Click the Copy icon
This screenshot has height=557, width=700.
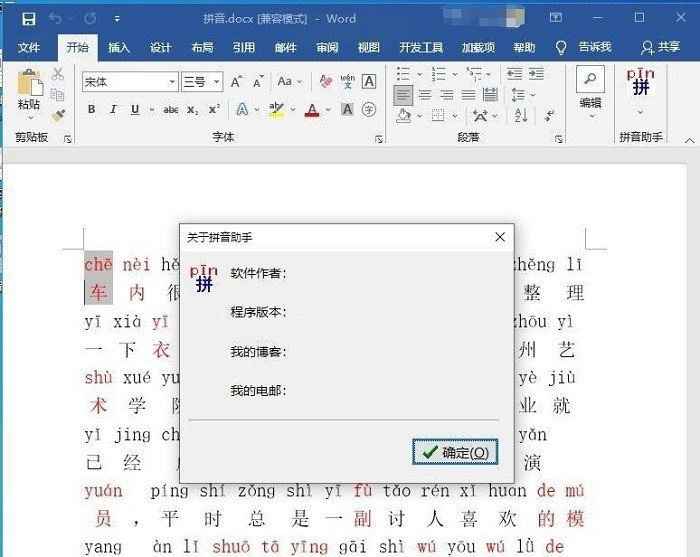(x=58, y=94)
